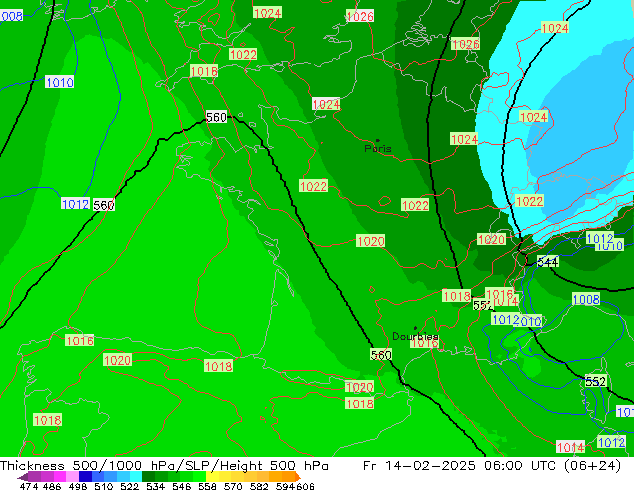Click legend value 486
Image resolution: width=634 pixels, height=490 pixels.
tap(52, 486)
